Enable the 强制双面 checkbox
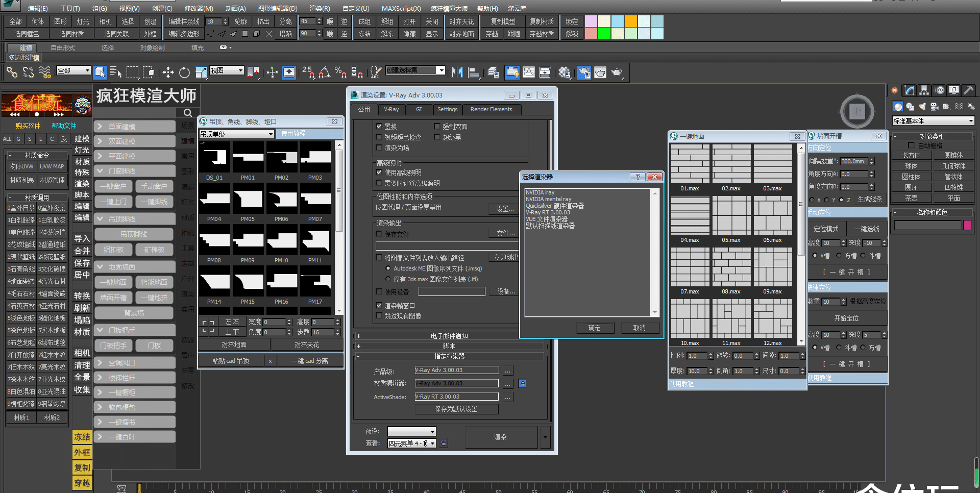The height and width of the screenshot is (493, 980). (x=437, y=126)
